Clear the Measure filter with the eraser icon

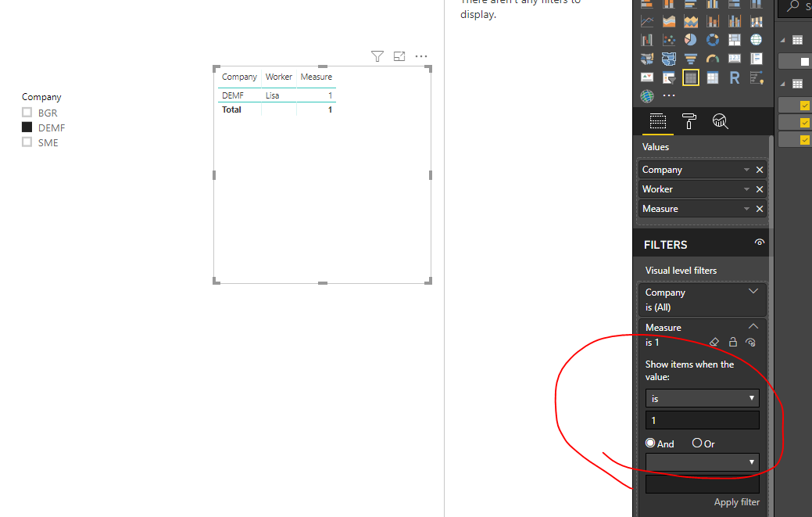pyautogui.click(x=714, y=342)
